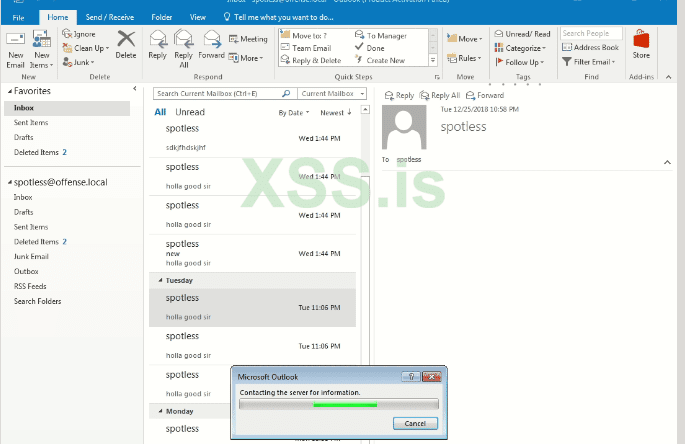Click Forward in the reading pane
This screenshot has width=685, height=444.
(485, 95)
